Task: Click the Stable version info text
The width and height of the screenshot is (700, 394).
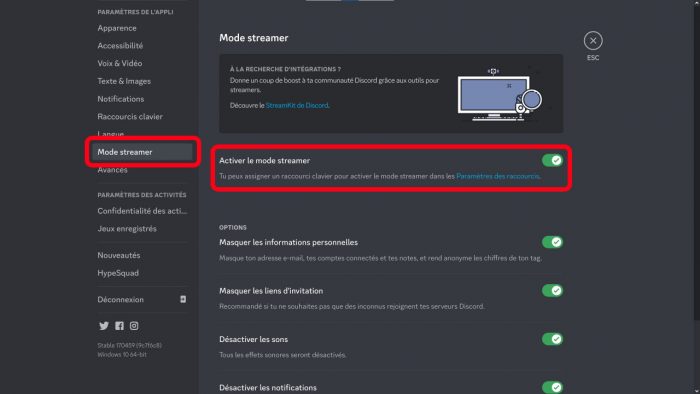Action: click(x=129, y=345)
